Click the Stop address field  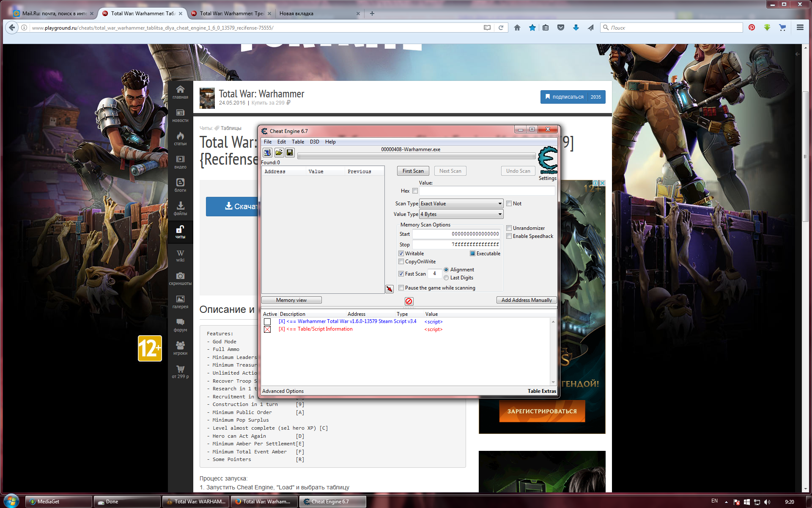click(456, 245)
